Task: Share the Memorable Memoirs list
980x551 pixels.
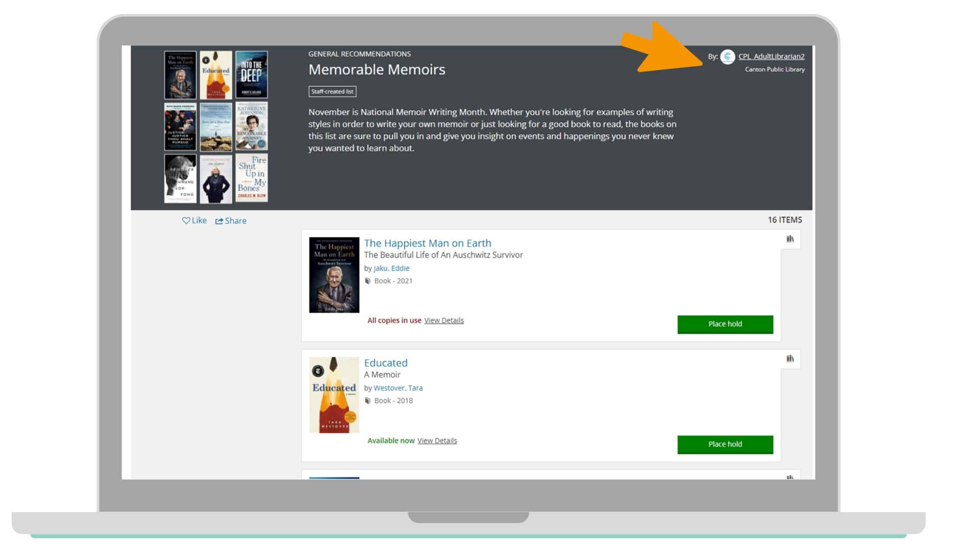Action: [231, 221]
